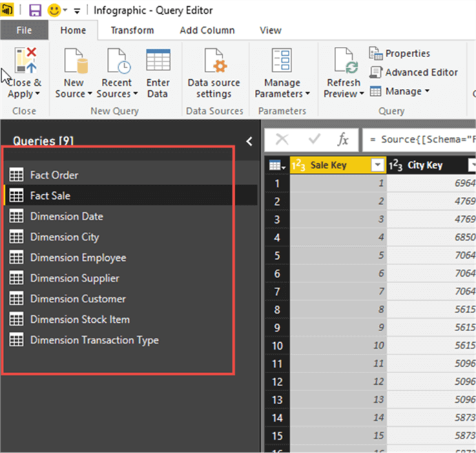Click the Dimension Date table icon
The image size is (476, 453).
(x=16, y=216)
